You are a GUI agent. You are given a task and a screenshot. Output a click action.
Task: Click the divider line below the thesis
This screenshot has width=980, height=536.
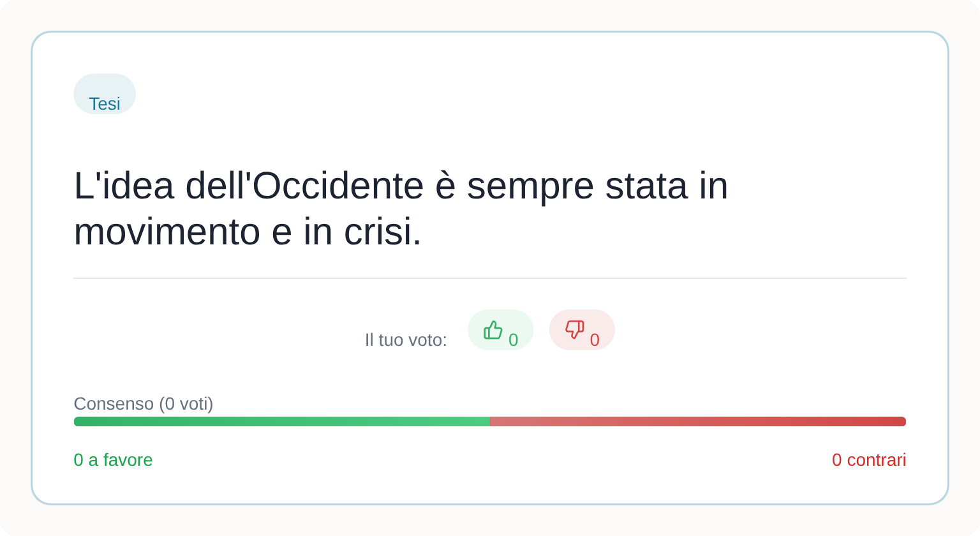tap(490, 278)
